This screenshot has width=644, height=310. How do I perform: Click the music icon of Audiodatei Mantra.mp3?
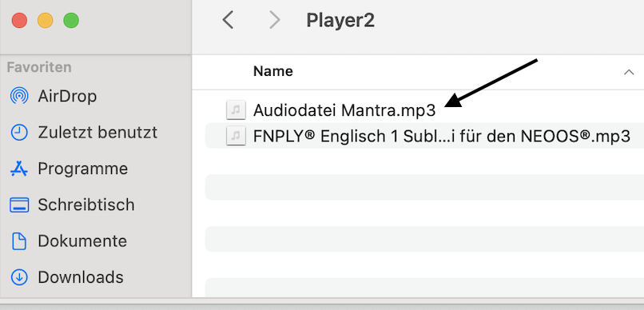pyautogui.click(x=237, y=110)
